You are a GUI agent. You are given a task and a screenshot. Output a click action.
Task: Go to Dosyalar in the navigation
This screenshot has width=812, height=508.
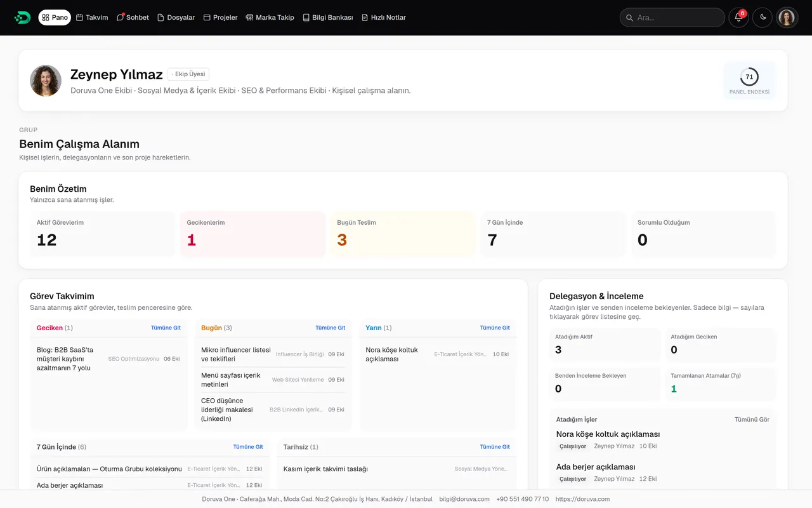point(176,18)
